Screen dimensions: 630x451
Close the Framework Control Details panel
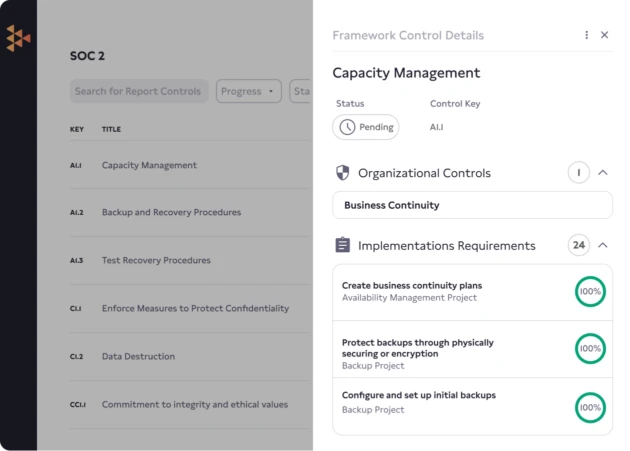tap(604, 35)
